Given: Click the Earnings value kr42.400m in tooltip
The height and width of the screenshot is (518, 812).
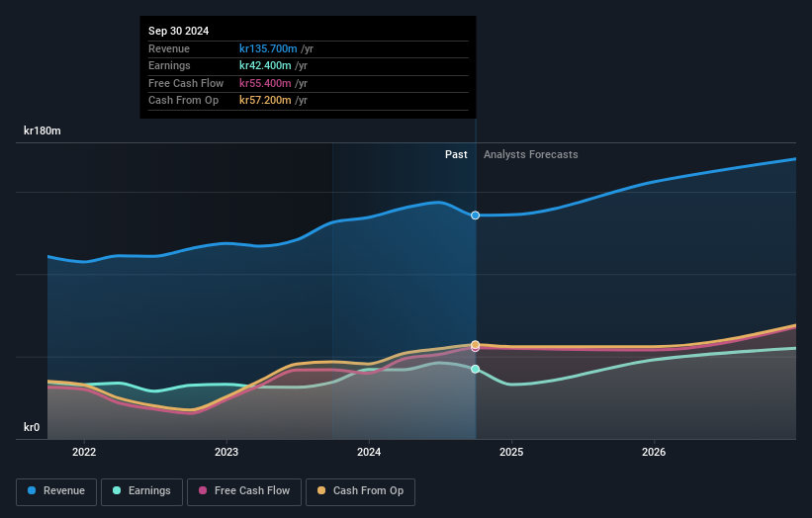Looking at the screenshot, I should [x=265, y=65].
